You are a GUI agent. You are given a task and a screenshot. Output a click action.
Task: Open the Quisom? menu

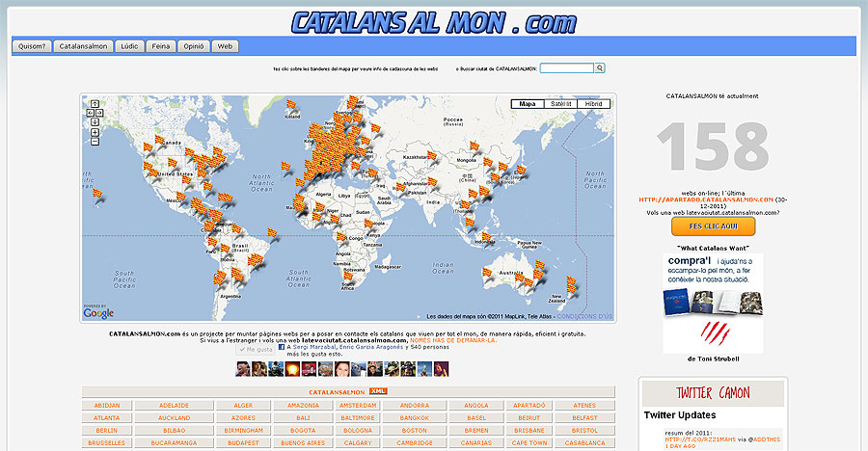(x=32, y=45)
